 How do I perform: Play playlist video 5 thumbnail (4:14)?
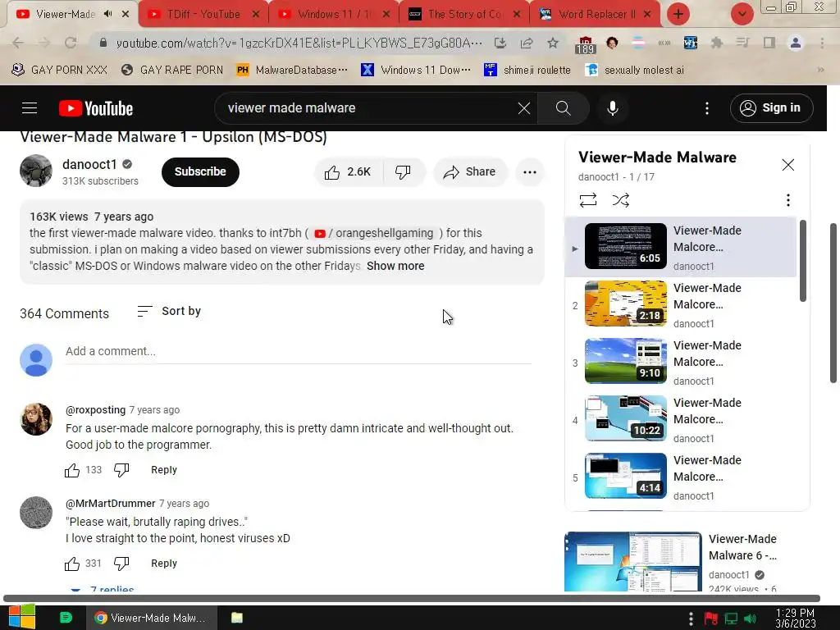pos(625,476)
